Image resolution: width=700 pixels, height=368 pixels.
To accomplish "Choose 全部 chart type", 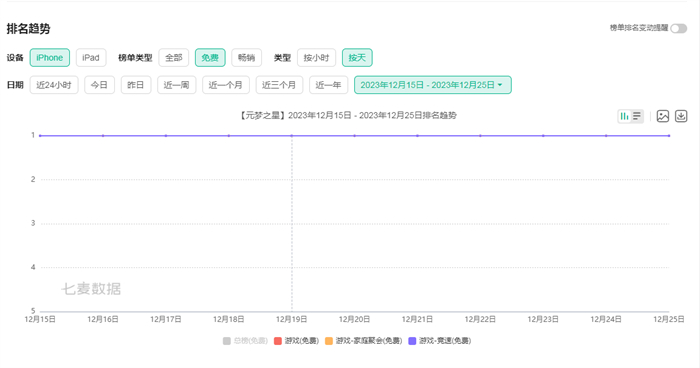I will 174,58.
